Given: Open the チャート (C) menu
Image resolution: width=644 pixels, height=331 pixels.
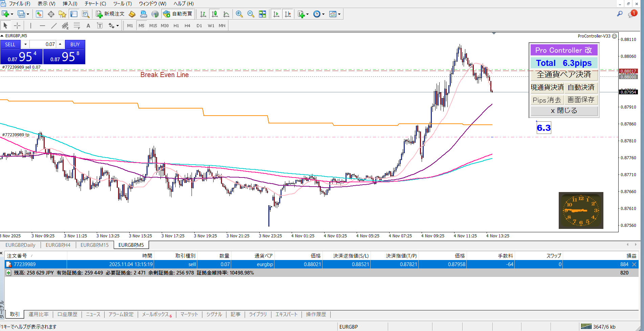Looking at the screenshot, I should 95,3.
